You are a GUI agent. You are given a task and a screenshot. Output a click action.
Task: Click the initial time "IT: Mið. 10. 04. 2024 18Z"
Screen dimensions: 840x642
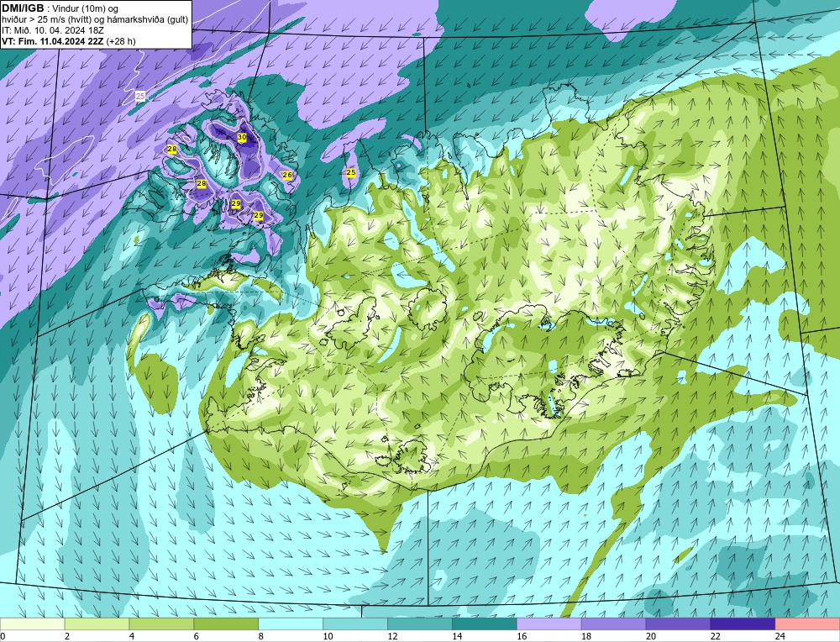[53, 30]
